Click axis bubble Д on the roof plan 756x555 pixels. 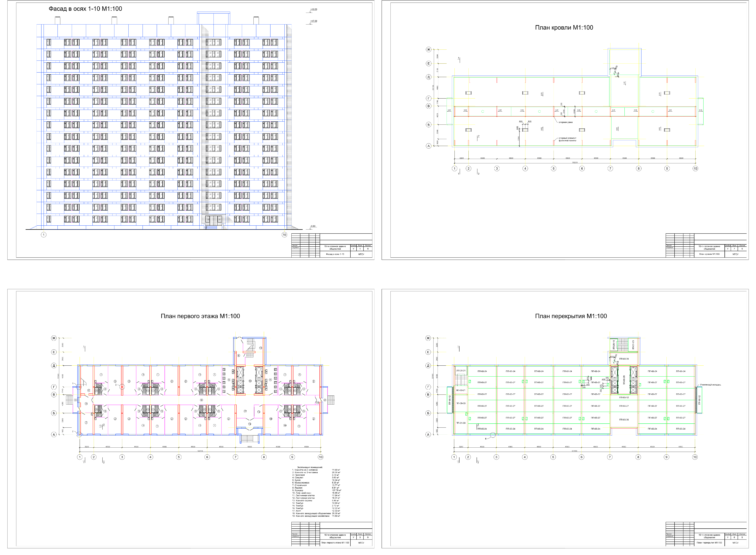[x=429, y=77]
